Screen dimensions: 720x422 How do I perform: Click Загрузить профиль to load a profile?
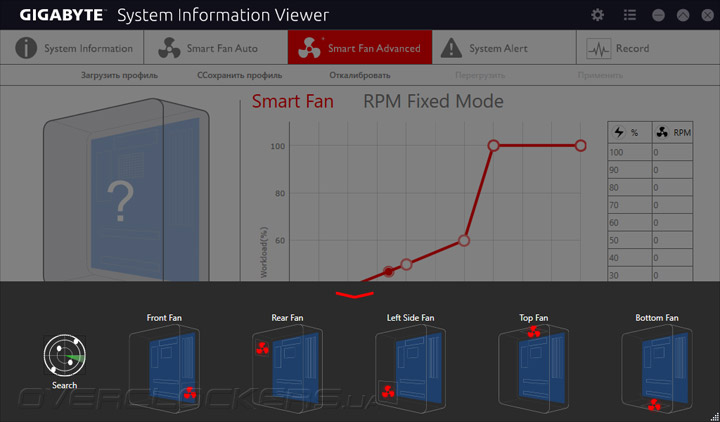click(119, 75)
